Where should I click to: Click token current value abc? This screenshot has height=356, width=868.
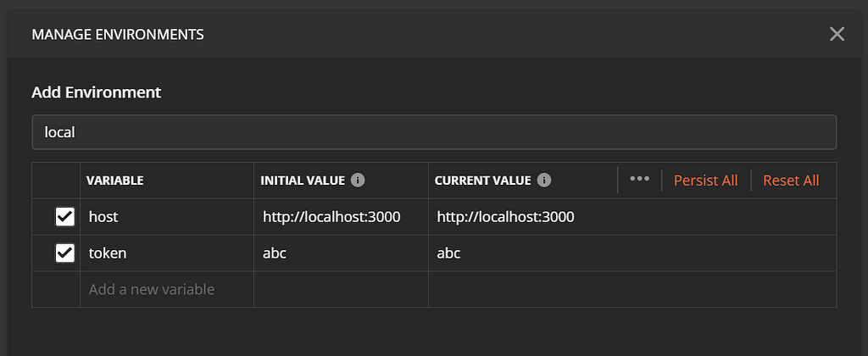tap(449, 253)
